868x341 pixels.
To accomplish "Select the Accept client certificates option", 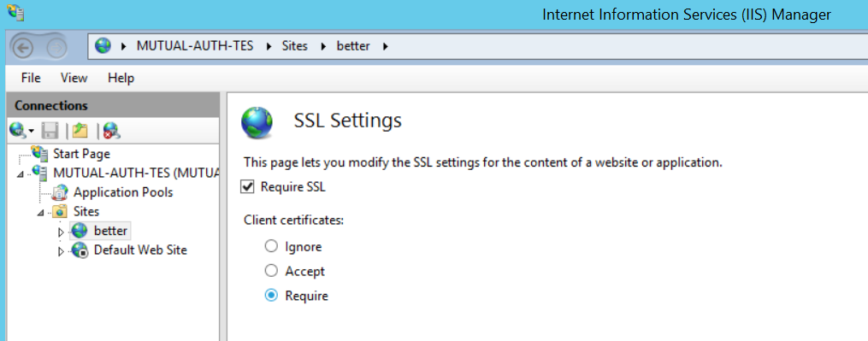I will tap(271, 271).
